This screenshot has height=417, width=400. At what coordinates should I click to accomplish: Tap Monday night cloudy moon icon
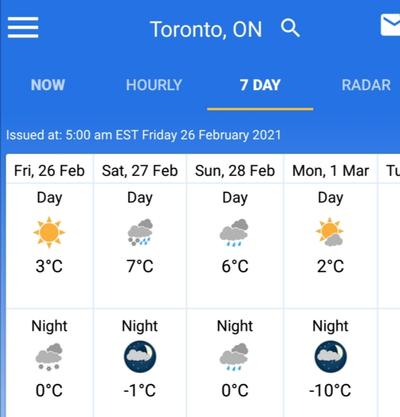tap(330, 356)
